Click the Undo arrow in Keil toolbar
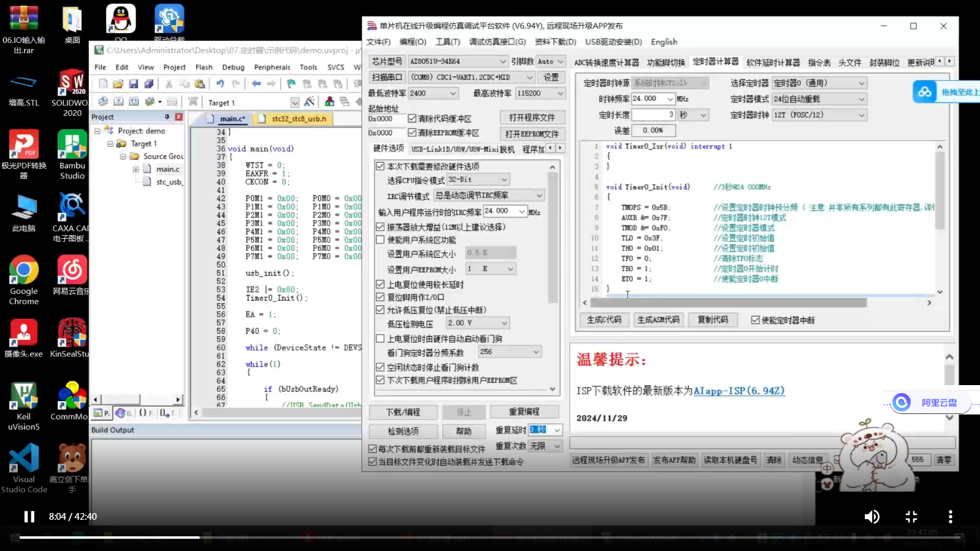Image resolution: width=980 pixels, height=551 pixels. click(220, 84)
